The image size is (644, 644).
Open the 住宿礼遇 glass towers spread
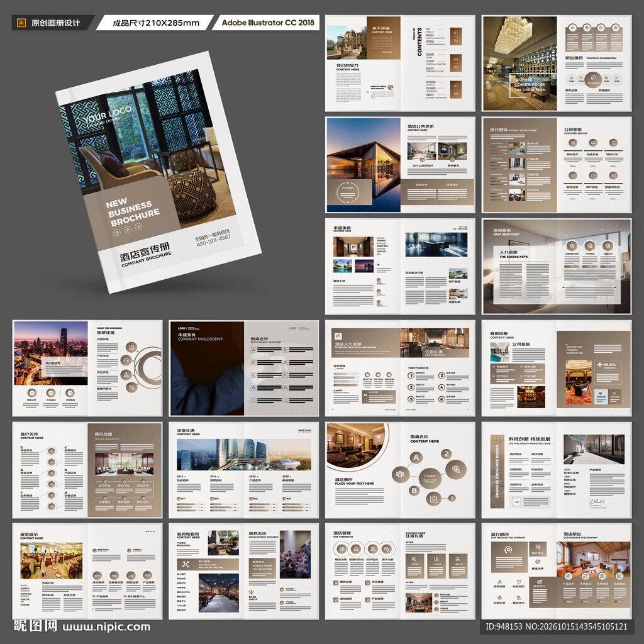tap(244, 470)
